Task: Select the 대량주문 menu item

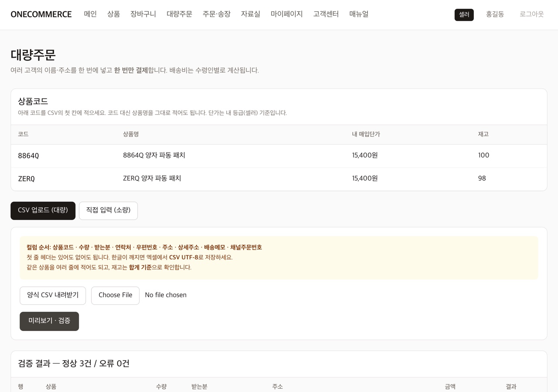Action: coord(179,14)
